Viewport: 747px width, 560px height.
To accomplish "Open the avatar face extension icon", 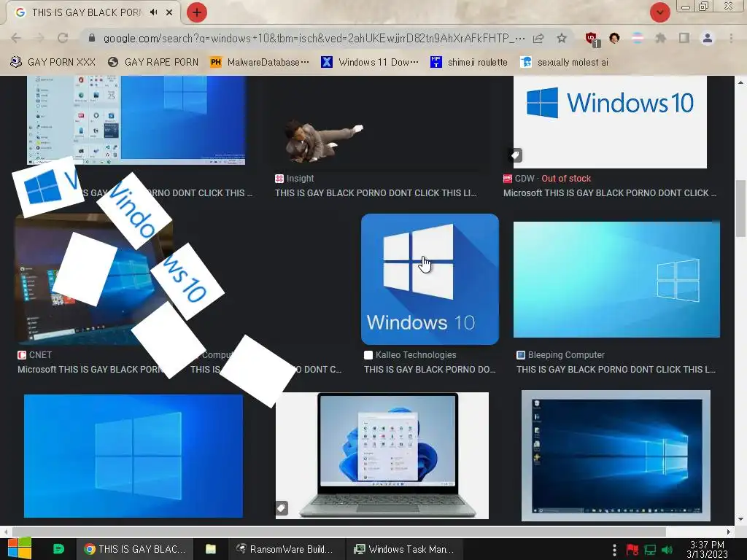I will [614, 38].
